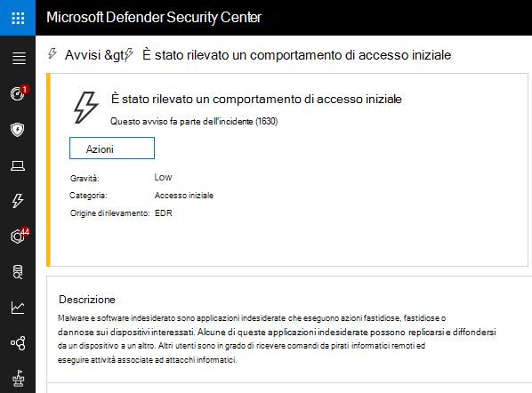
Task: Open the app launcher waffle icon
Action: click(x=18, y=18)
